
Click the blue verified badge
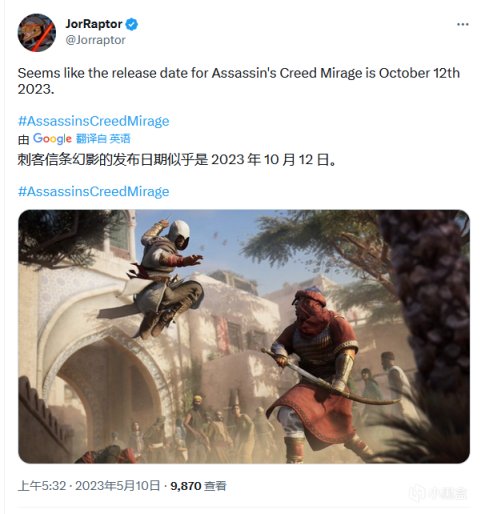click(x=132, y=24)
